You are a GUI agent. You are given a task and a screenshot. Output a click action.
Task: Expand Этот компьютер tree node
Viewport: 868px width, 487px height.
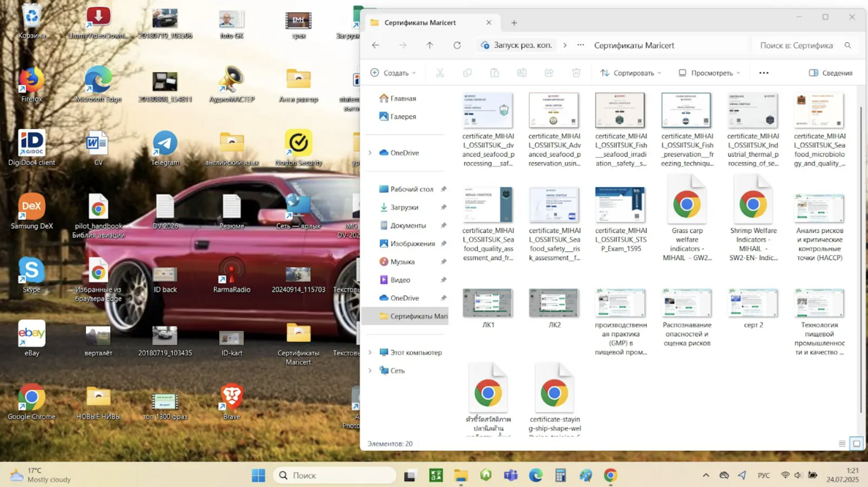point(370,353)
